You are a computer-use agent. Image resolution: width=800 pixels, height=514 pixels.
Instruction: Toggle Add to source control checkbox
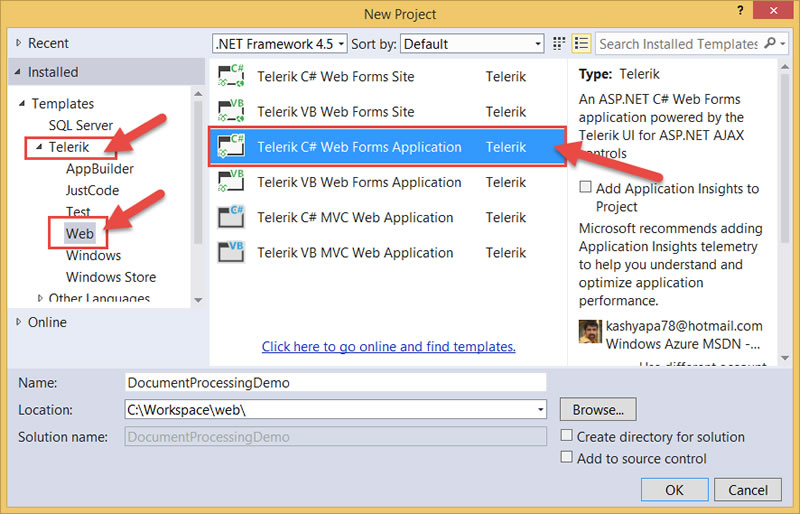coord(567,458)
